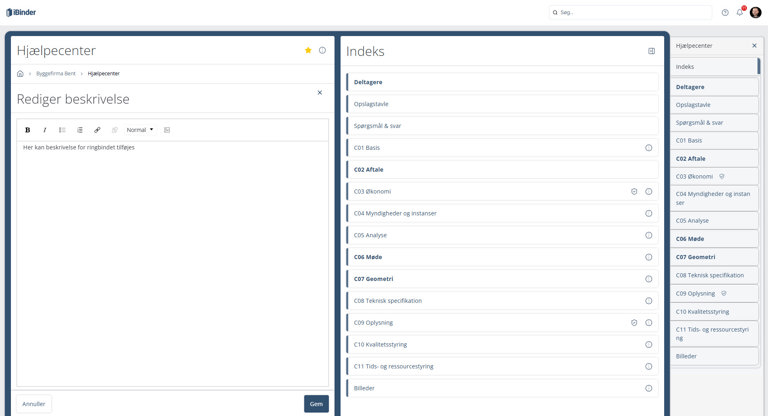Open C07 Geometri in the Indeks list
768x416 pixels.
tap(374, 279)
